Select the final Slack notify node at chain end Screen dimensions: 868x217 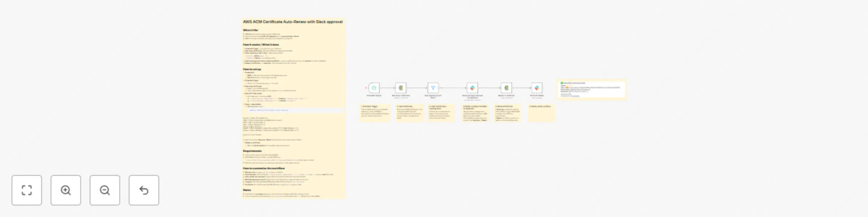click(x=537, y=88)
